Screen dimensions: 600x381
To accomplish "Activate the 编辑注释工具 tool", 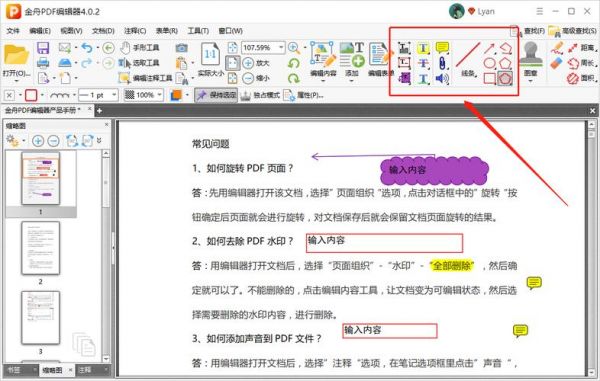I will (146, 78).
